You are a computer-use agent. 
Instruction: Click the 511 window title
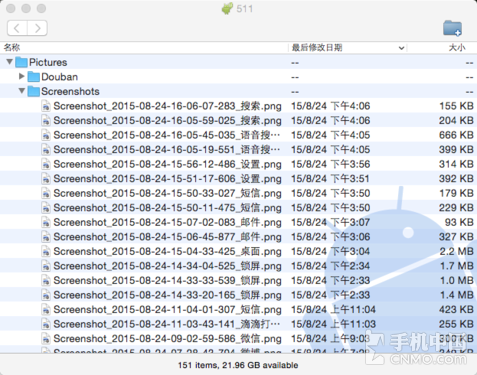(245, 9)
